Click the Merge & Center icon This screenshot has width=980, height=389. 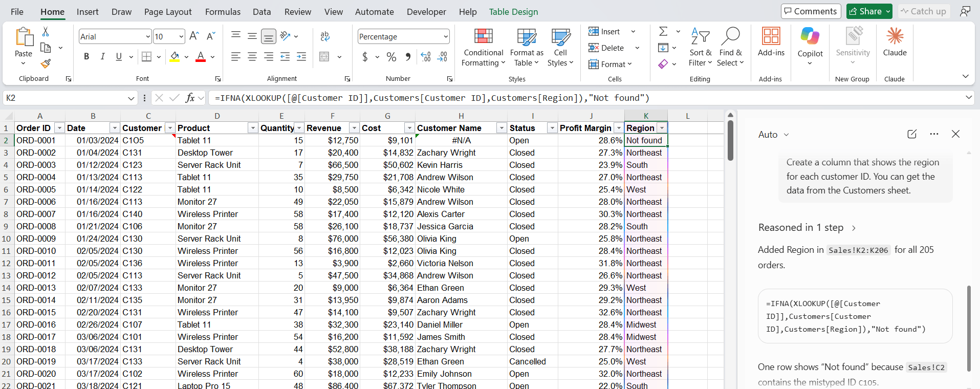coord(324,56)
